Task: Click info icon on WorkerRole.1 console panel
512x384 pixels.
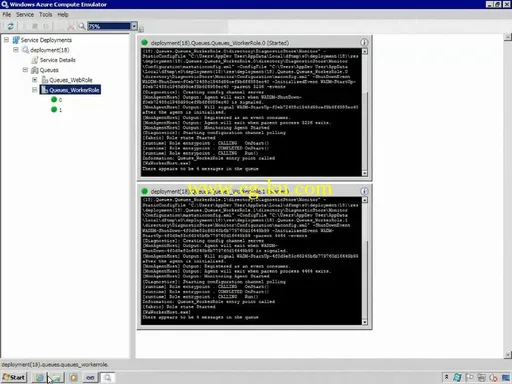Action: [x=364, y=191]
